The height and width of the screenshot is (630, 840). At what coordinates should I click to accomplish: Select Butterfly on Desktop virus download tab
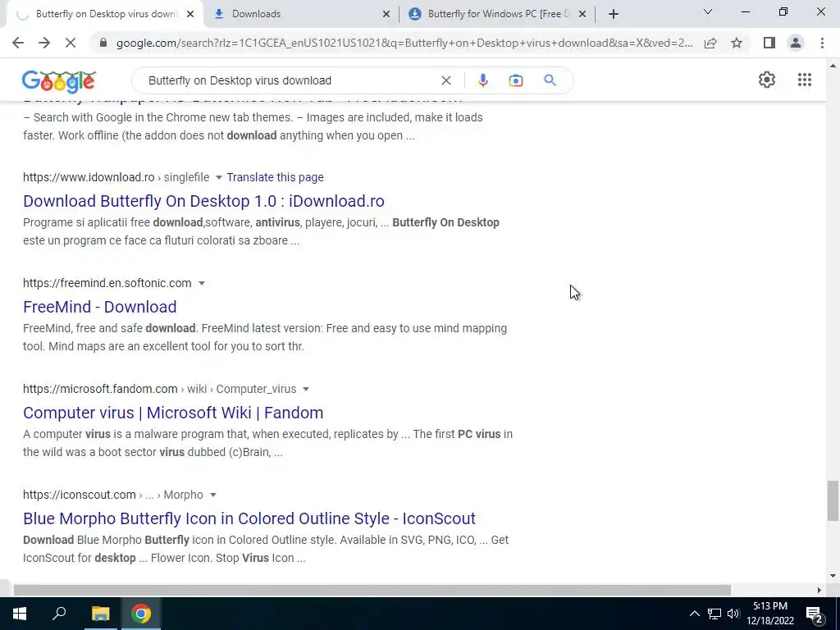pos(106,14)
